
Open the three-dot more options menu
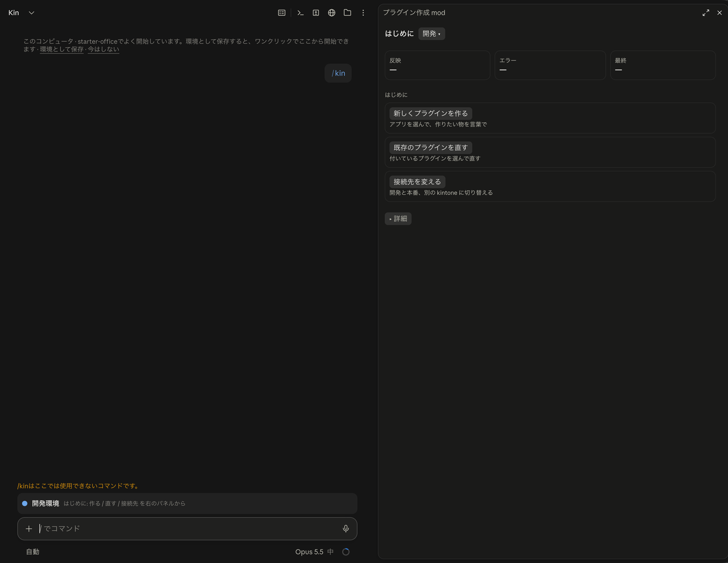coord(363,12)
